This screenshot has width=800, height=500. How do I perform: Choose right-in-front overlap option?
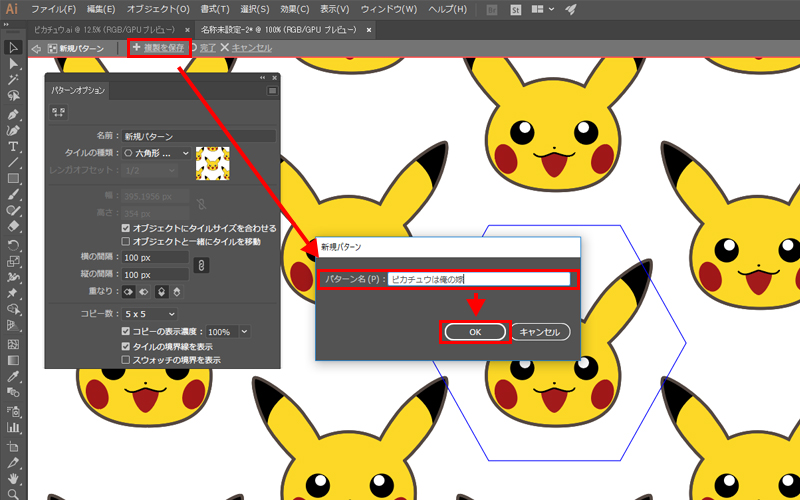144,292
